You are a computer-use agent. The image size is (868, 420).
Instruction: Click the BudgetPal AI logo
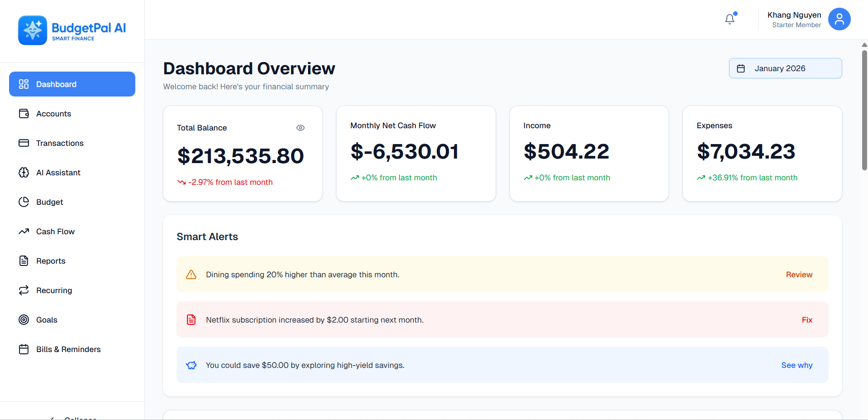tap(72, 30)
